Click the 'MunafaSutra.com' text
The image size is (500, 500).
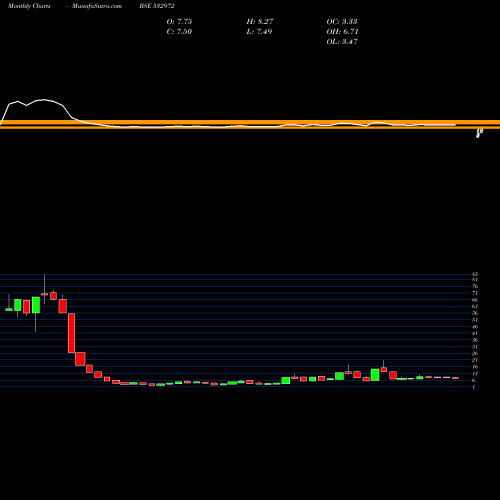tap(97, 6)
